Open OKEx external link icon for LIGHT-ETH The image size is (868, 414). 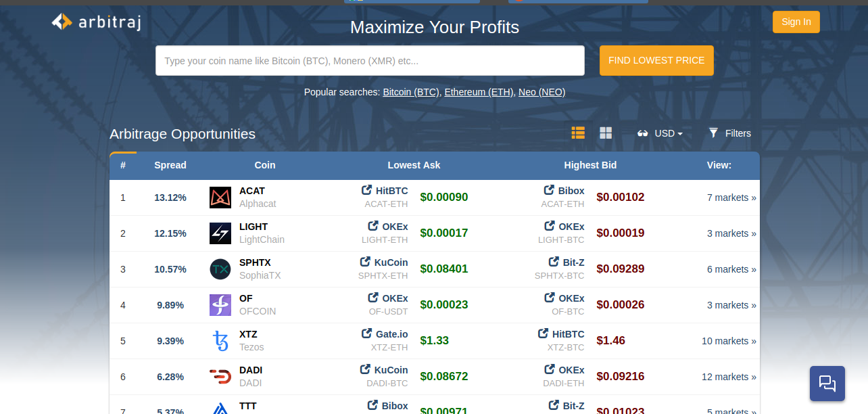tap(373, 226)
